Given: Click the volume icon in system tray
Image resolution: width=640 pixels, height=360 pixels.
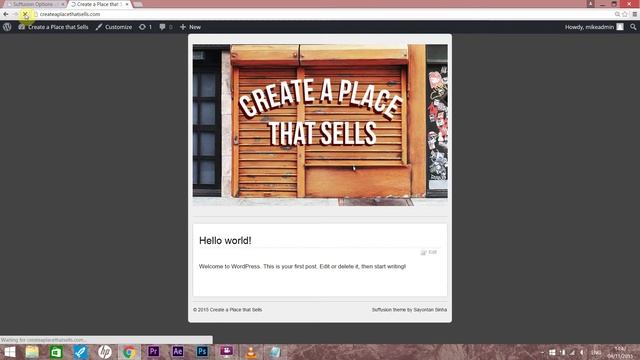Looking at the screenshot, I should pyautogui.click(x=582, y=352).
